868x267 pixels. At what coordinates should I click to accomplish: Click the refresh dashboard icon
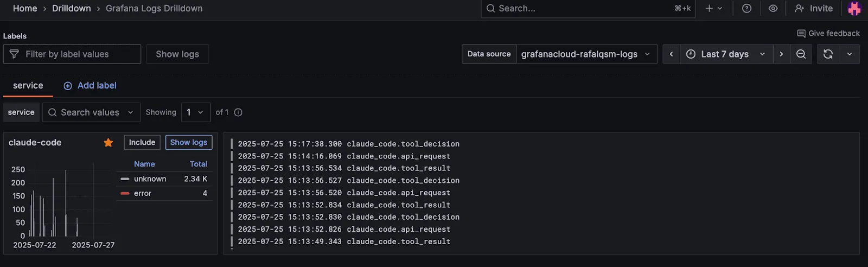click(x=828, y=54)
